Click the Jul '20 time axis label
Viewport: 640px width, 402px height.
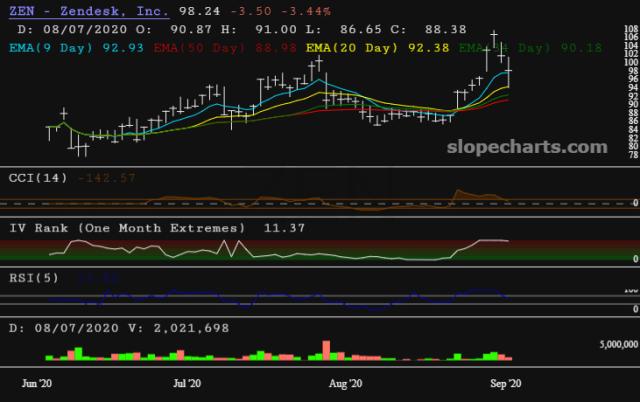[187, 383]
